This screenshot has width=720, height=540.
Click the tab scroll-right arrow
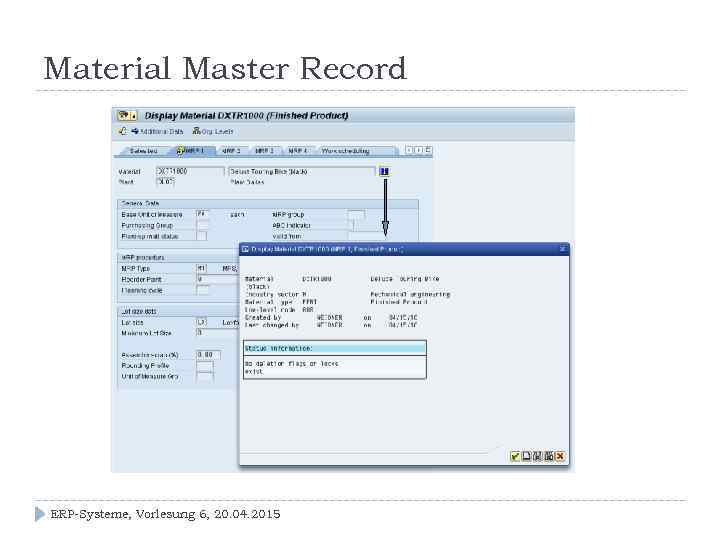click(x=418, y=150)
